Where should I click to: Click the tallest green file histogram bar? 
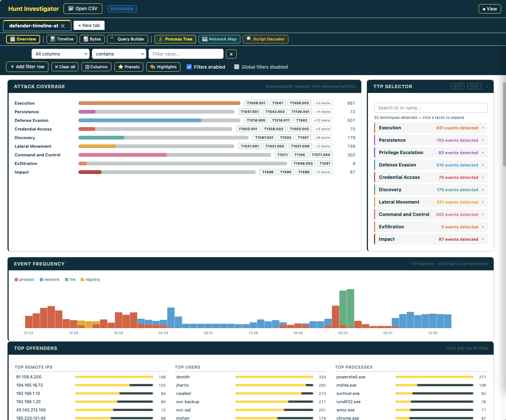[350, 309]
